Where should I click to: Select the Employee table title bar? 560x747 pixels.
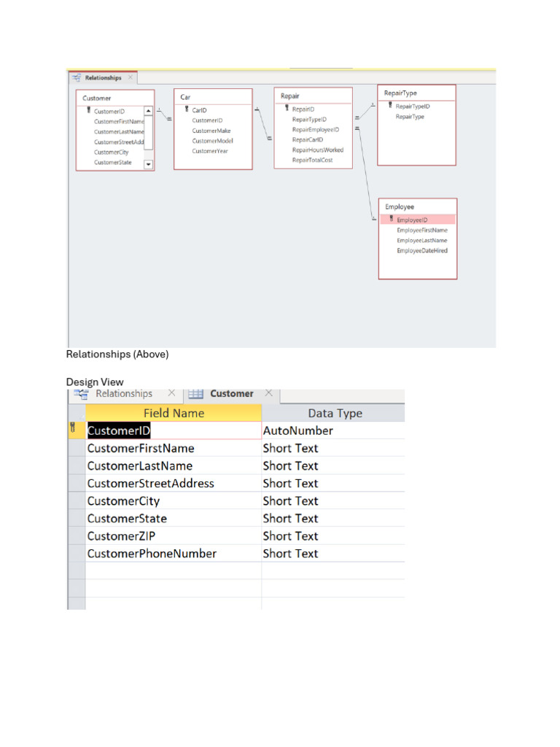tap(418, 206)
